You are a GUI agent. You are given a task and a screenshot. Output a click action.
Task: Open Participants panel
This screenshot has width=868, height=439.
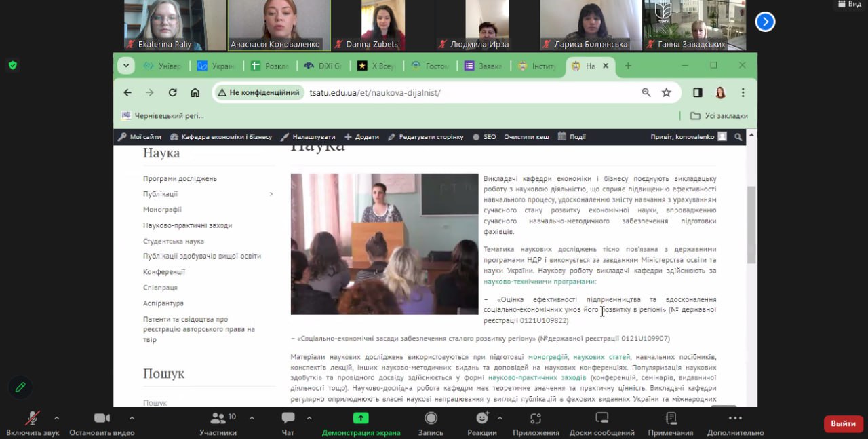[218, 423]
